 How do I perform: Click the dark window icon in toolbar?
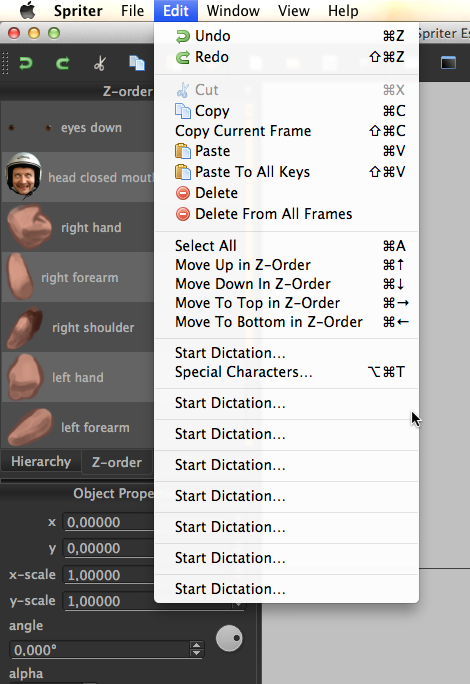click(x=448, y=63)
